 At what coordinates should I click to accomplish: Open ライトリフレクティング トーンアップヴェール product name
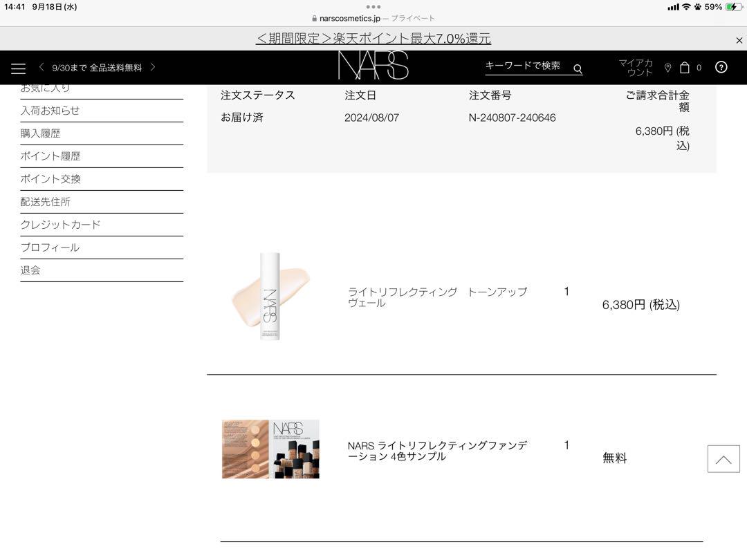[x=437, y=297]
